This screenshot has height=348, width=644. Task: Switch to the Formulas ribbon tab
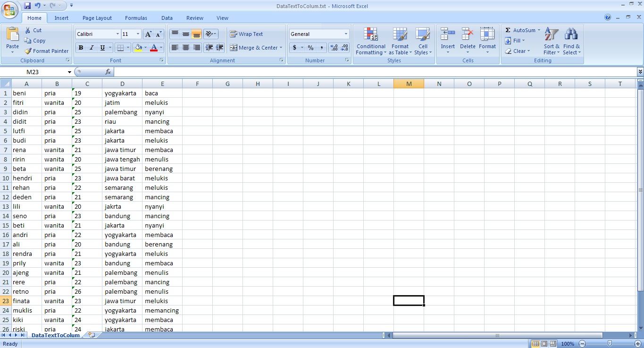pyautogui.click(x=136, y=18)
